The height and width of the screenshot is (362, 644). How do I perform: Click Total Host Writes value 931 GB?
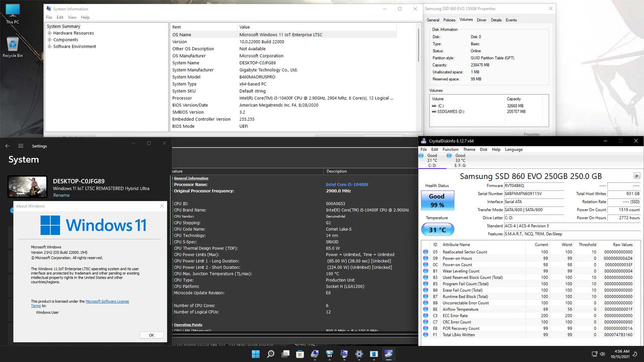pos(624,194)
